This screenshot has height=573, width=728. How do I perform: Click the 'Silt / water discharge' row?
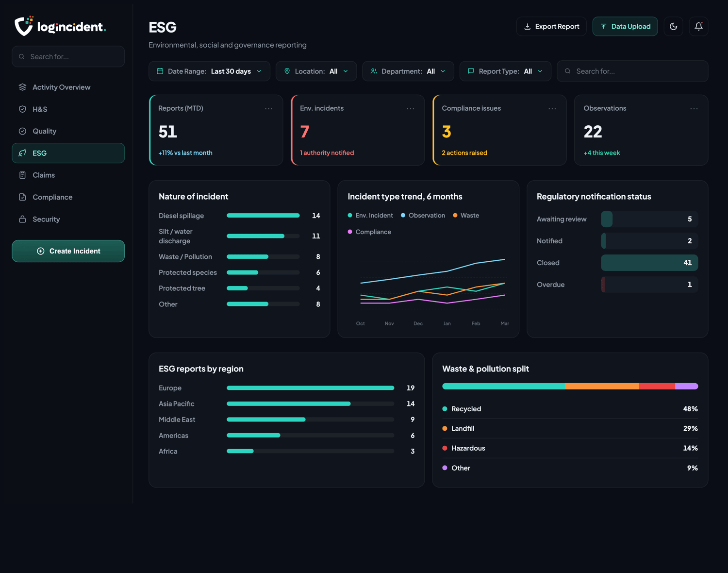click(x=239, y=236)
